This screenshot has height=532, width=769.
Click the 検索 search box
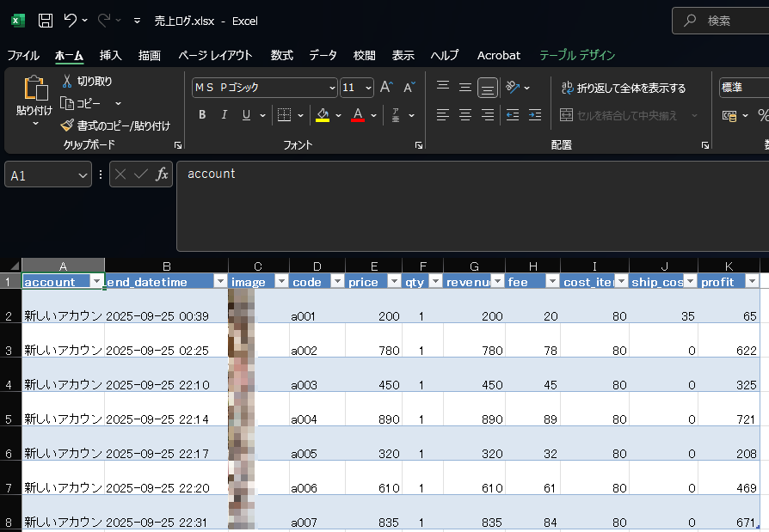[x=723, y=21]
